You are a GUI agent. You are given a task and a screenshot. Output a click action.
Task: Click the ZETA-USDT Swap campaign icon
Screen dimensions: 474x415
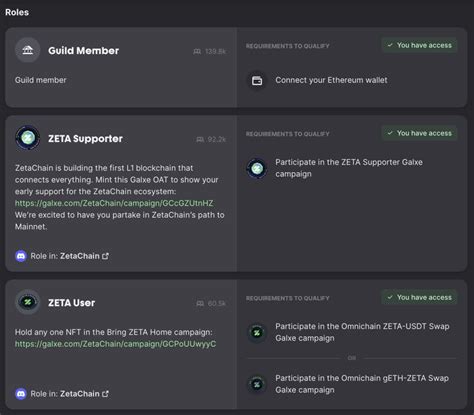257,332
